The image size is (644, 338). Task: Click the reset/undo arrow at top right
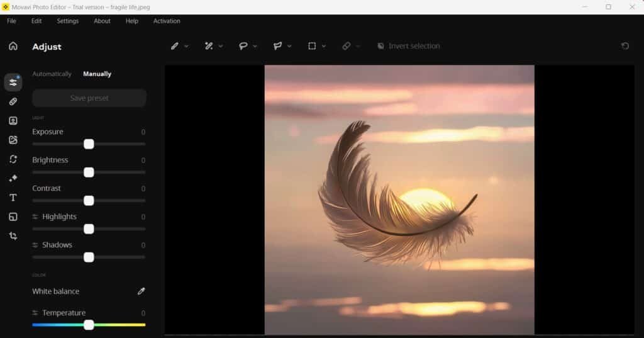pyautogui.click(x=625, y=46)
